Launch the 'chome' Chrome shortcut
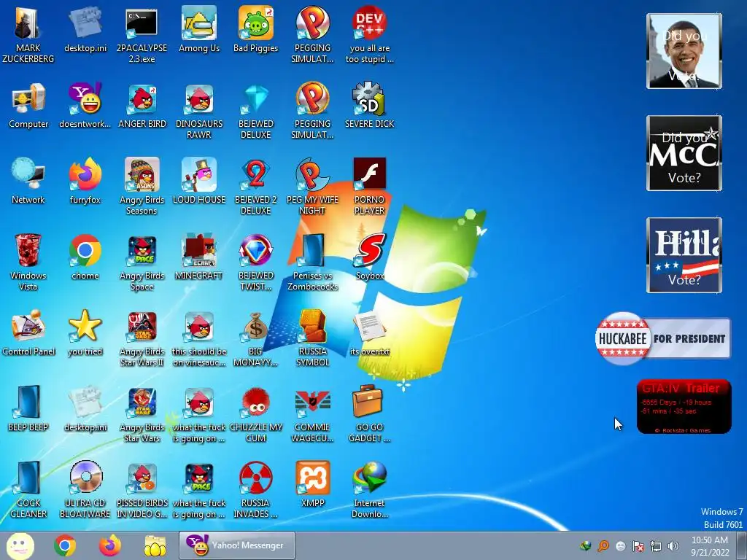Image resolution: width=747 pixels, height=560 pixels. pyautogui.click(x=85, y=257)
